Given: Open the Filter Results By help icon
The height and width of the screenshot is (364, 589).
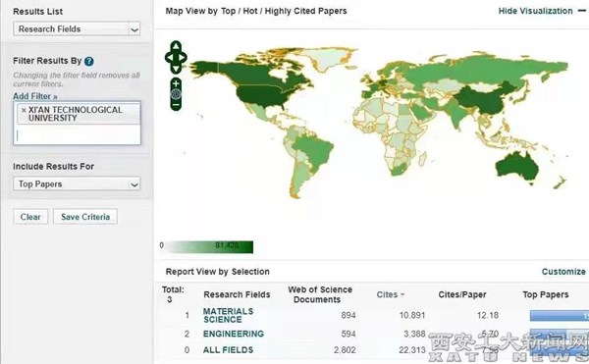Looking at the screenshot, I should (x=89, y=61).
